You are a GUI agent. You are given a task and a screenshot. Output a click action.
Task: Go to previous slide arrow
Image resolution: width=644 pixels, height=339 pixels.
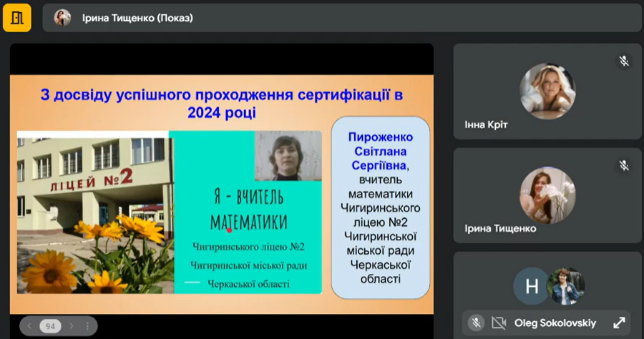29,326
